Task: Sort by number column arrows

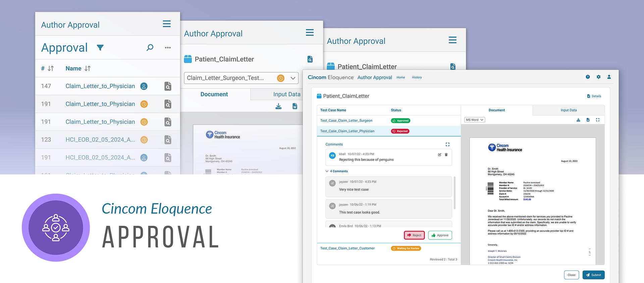Action: [51, 68]
